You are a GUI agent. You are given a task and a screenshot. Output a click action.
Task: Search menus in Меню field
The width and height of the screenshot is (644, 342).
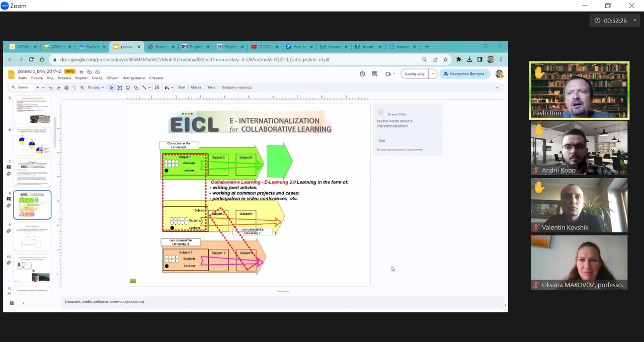[21, 88]
